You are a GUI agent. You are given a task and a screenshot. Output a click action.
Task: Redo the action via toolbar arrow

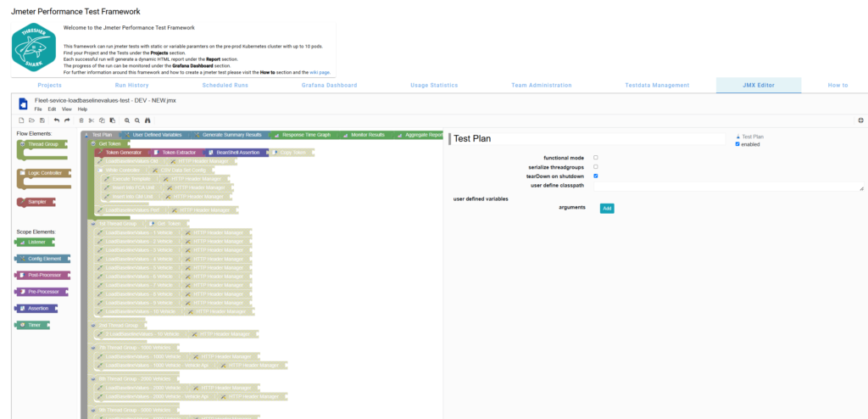pos(67,120)
